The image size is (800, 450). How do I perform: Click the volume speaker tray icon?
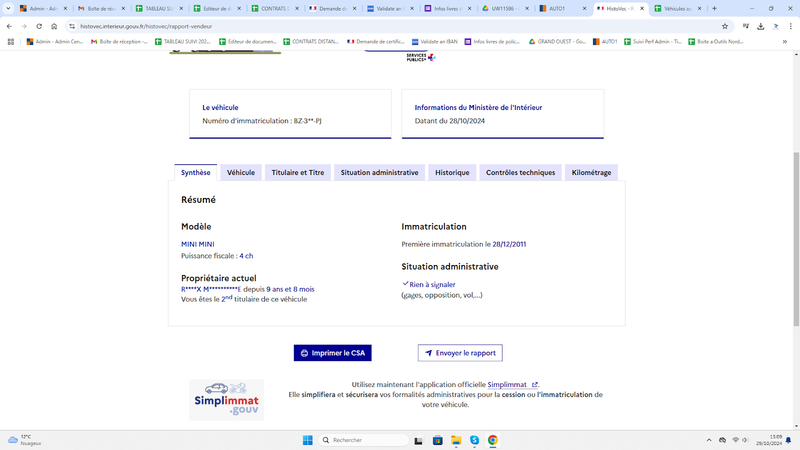pyautogui.click(x=745, y=440)
